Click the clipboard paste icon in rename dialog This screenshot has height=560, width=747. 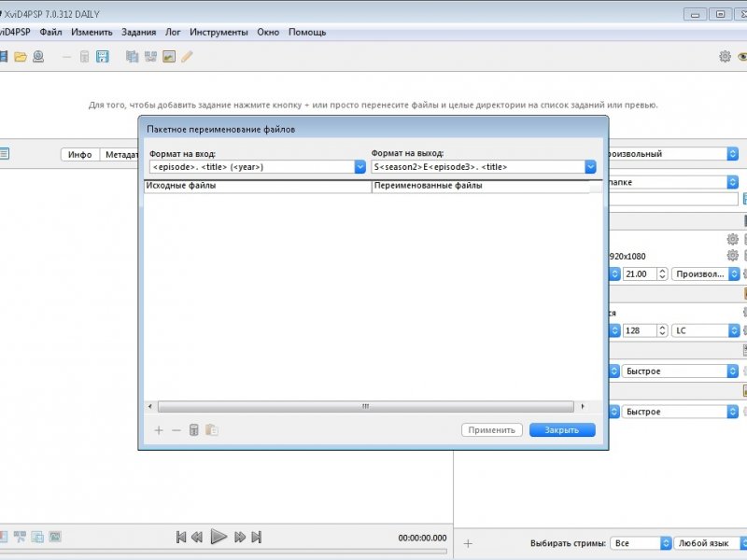click(x=212, y=430)
